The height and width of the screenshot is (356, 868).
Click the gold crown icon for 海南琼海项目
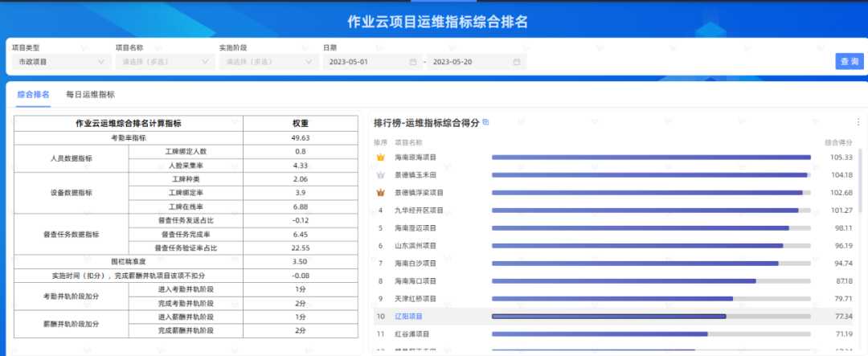(x=381, y=158)
